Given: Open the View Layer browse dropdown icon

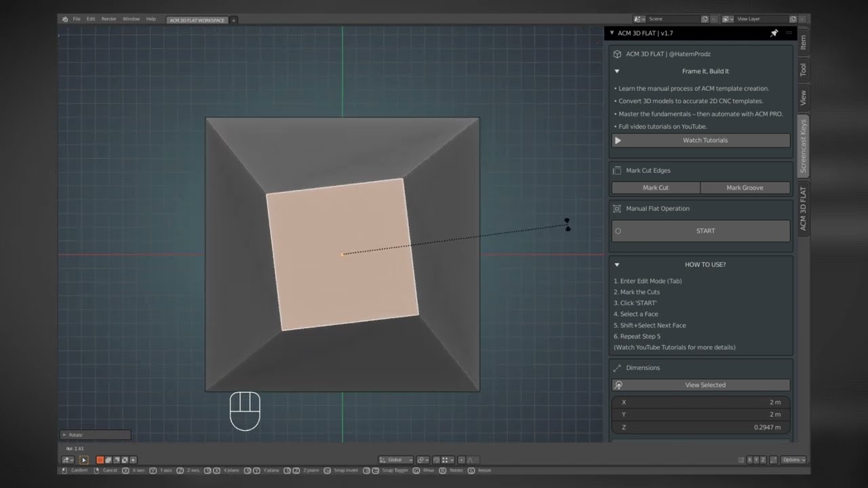Looking at the screenshot, I should (728, 19).
